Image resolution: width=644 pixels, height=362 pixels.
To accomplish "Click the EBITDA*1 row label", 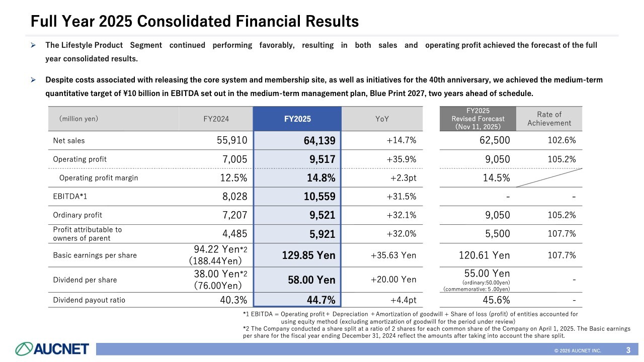I will point(70,197).
